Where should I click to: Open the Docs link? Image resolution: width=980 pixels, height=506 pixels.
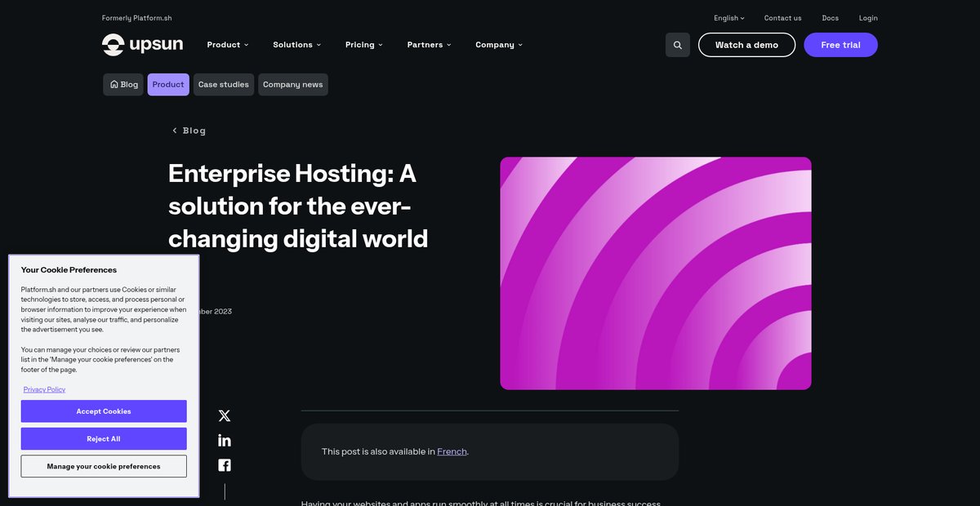pyautogui.click(x=830, y=18)
